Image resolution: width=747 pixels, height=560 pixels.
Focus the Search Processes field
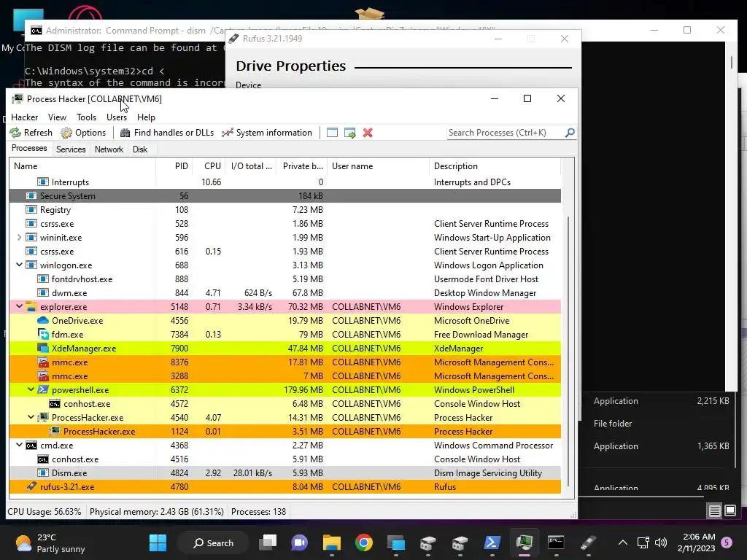505,133
